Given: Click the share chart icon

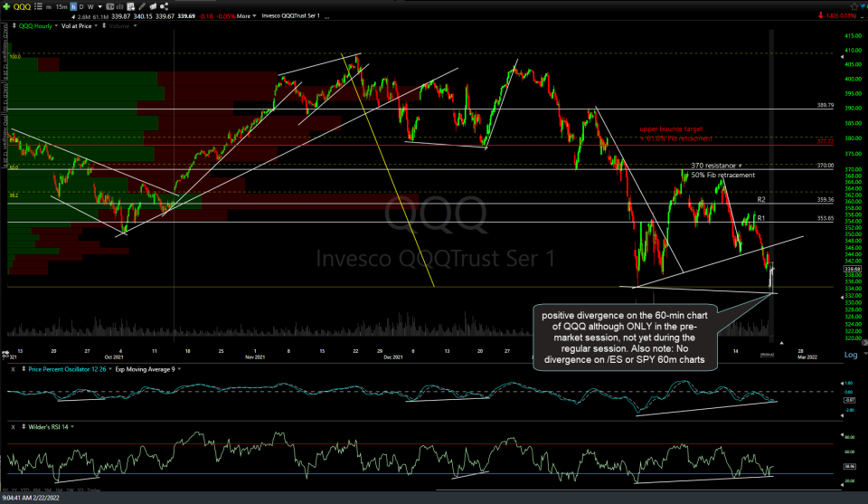Looking at the screenshot, I should point(164,6).
